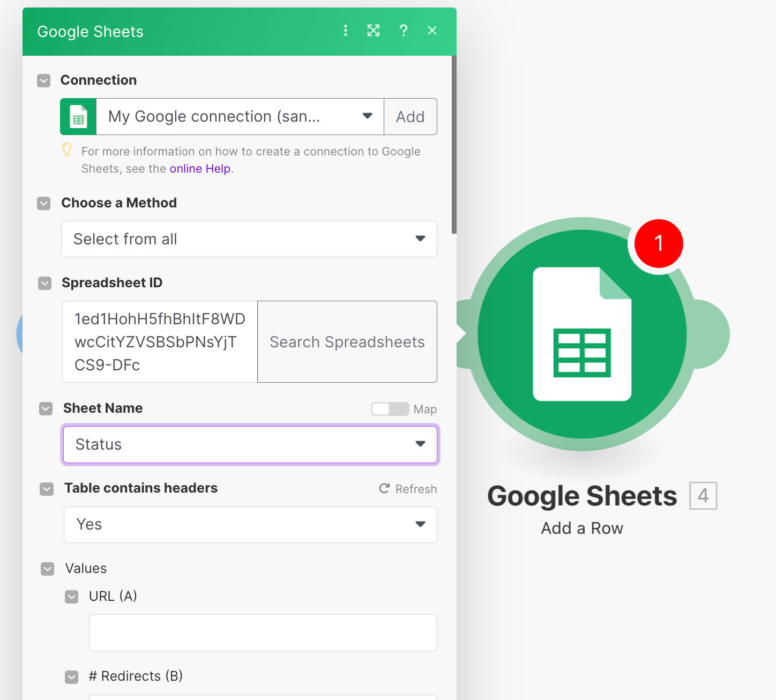
Task: Click the lightbulb hint icon
Action: [x=67, y=150]
